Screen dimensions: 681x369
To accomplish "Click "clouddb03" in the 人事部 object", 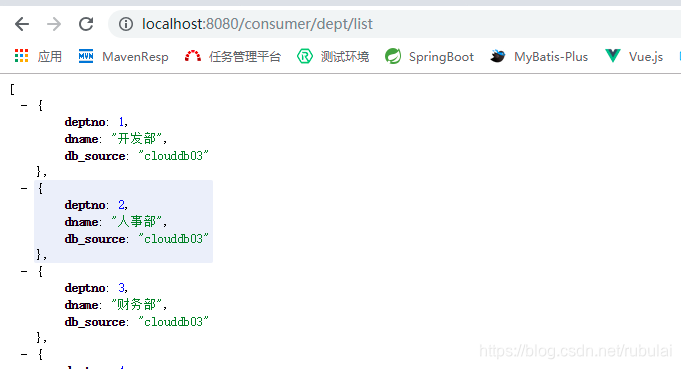I will pos(174,239).
